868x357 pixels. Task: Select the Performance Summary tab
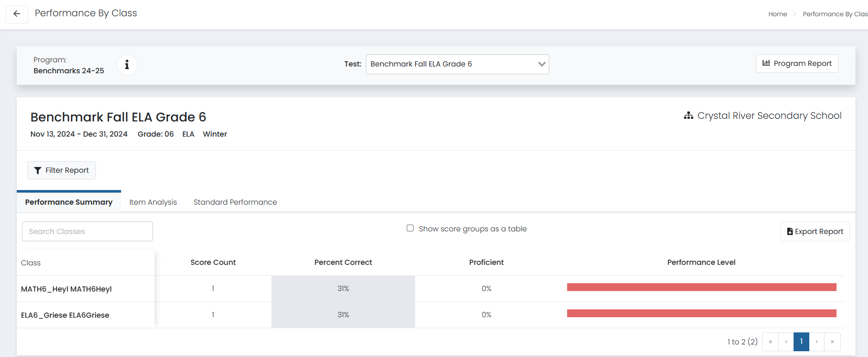point(69,202)
